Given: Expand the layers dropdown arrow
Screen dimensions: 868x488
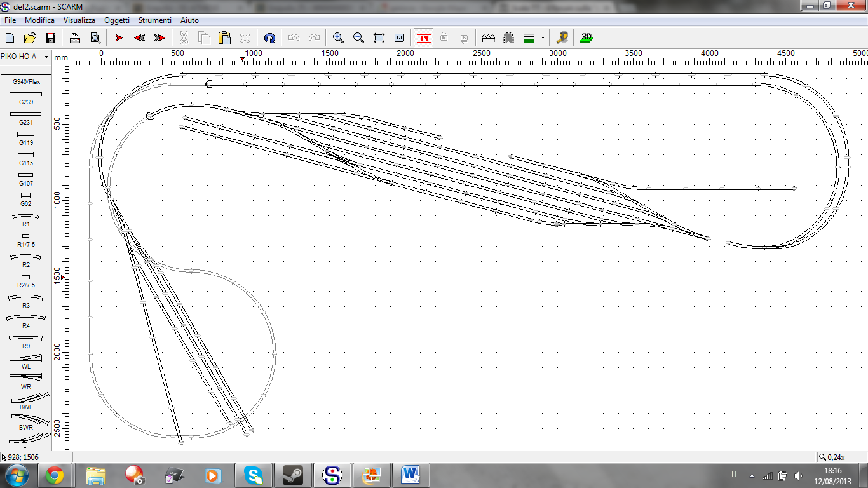Looking at the screenshot, I should [x=543, y=38].
